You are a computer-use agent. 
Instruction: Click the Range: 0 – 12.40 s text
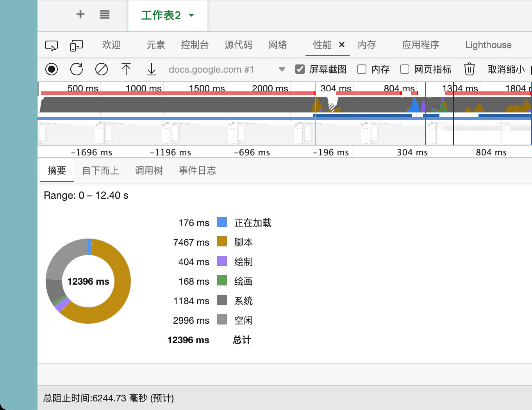[x=86, y=195]
